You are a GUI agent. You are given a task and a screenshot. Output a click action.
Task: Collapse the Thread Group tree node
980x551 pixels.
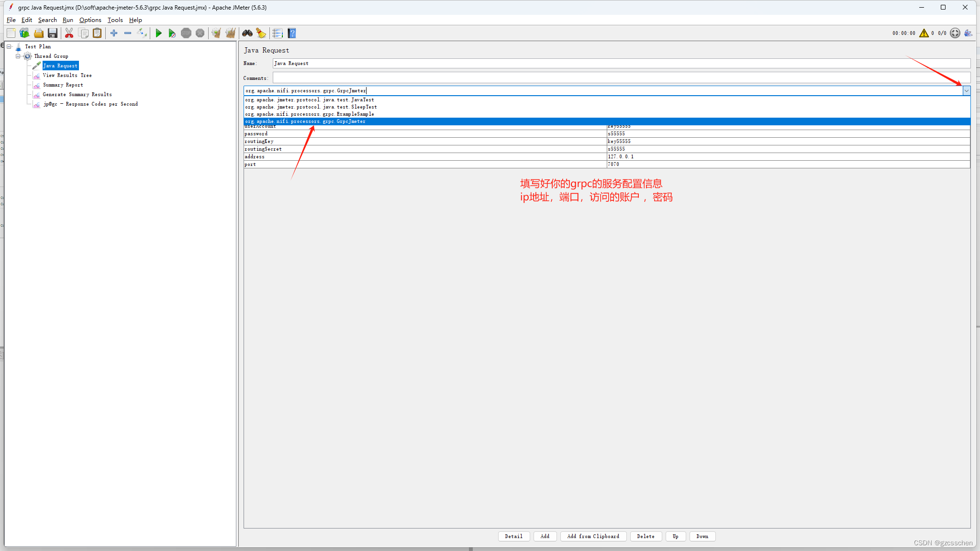[x=18, y=56]
